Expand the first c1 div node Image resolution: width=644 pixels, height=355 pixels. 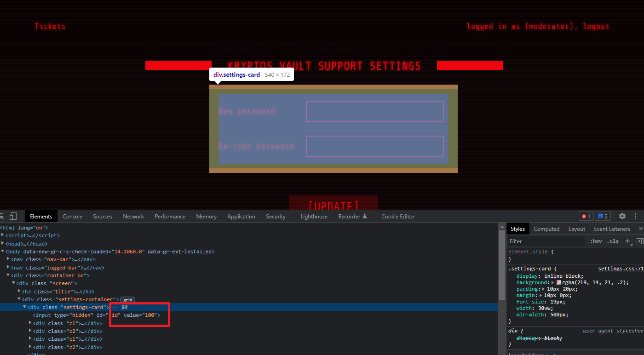[x=30, y=323]
